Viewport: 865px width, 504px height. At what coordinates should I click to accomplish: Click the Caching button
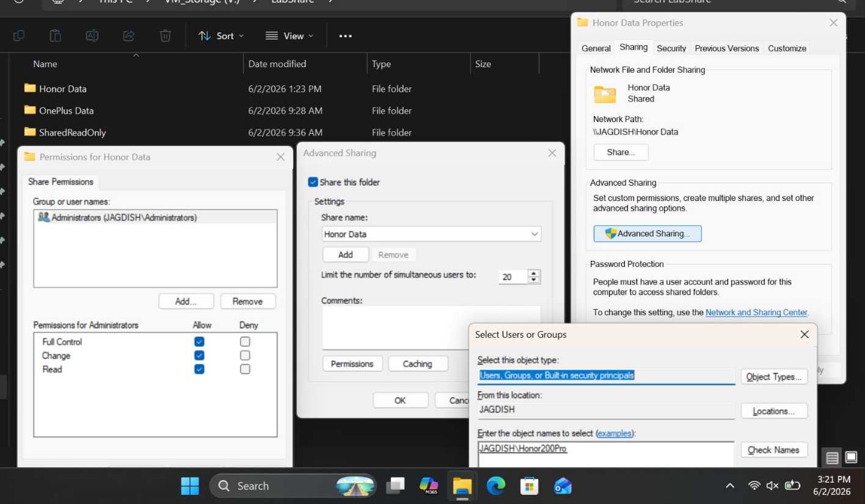[418, 363]
